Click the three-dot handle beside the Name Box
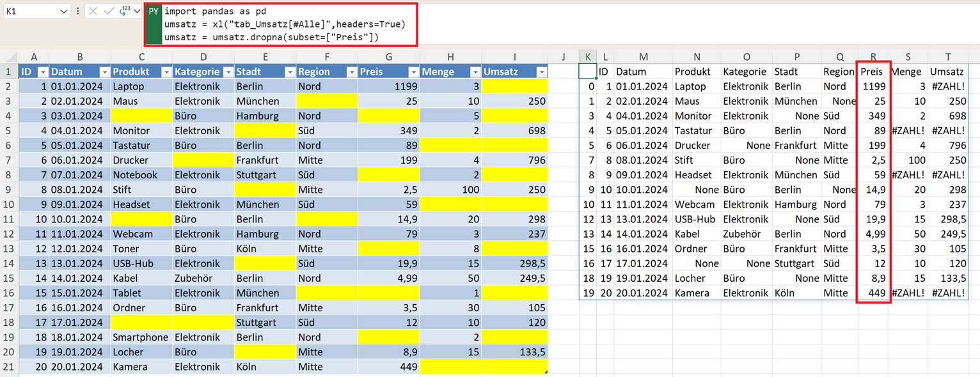Viewport: 980px width, 377px height. click(x=77, y=12)
